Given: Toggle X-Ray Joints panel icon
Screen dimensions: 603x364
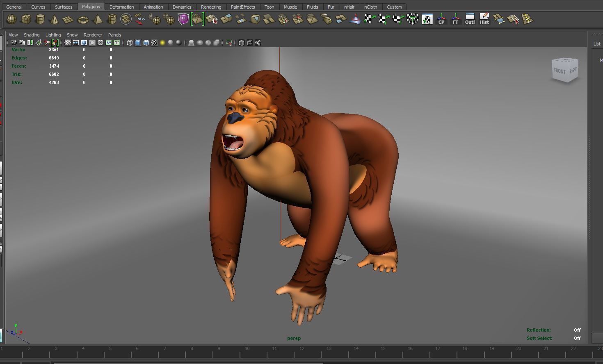Looking at the screenshot, I should [x=258, y=43].
